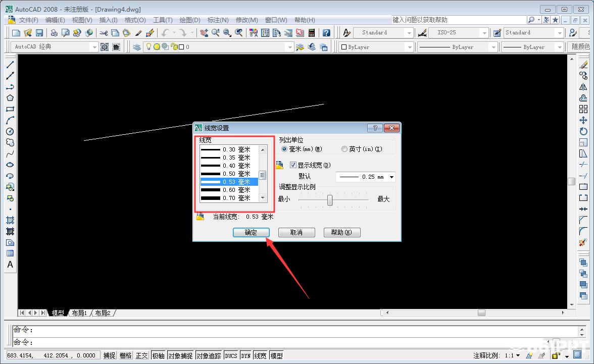
Task: Toggle 捕捉 snap mode in status bar
Action: (x=110, y=355)
